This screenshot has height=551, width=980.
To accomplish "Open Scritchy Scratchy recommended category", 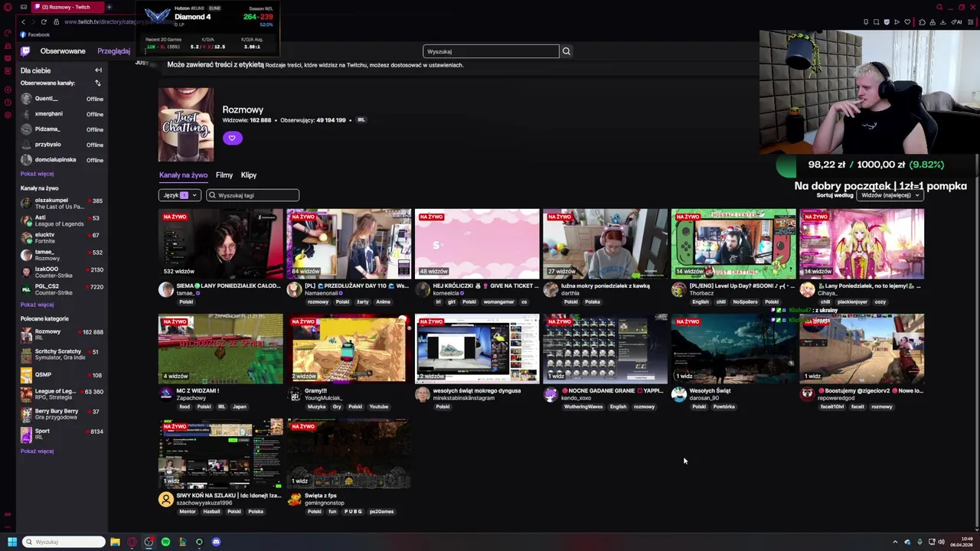I will [61, 354].
